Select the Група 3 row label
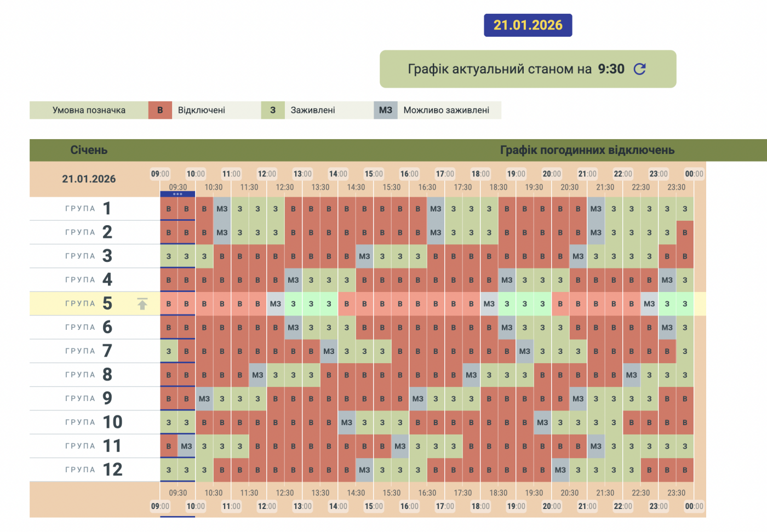This screenshot has width=767, height=532. [x=89, y=256]
